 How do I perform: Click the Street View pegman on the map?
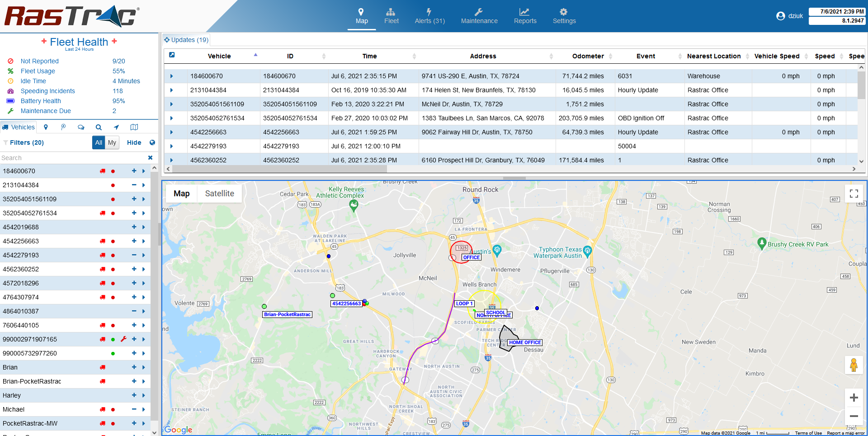(854, 365)
